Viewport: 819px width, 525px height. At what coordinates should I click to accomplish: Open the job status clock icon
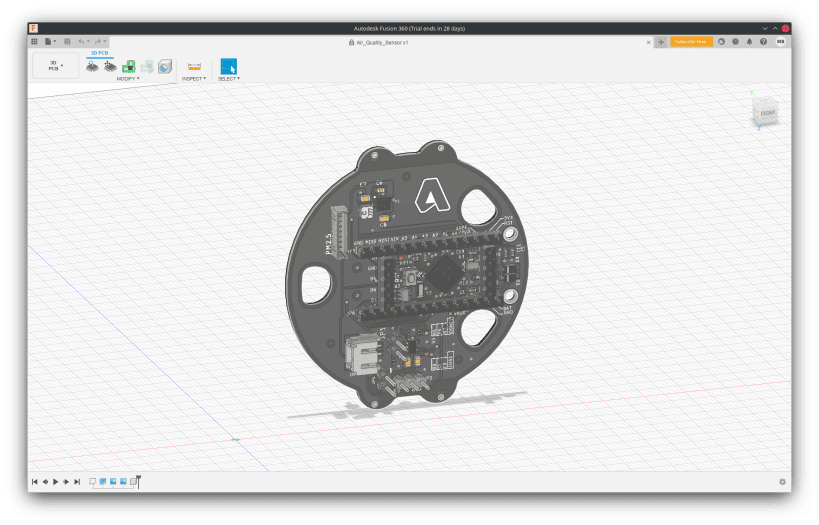click(735, 42)
